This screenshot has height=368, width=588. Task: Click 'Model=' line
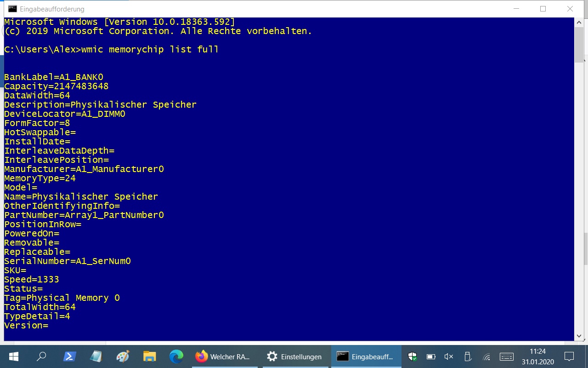point(21,187)
